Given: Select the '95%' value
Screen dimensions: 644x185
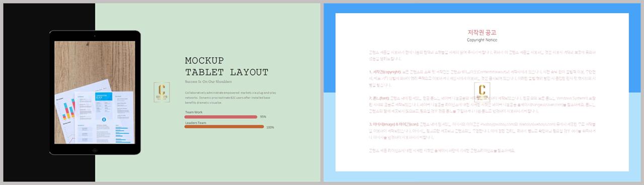Looking at the screenshot, I should [263, 117].
